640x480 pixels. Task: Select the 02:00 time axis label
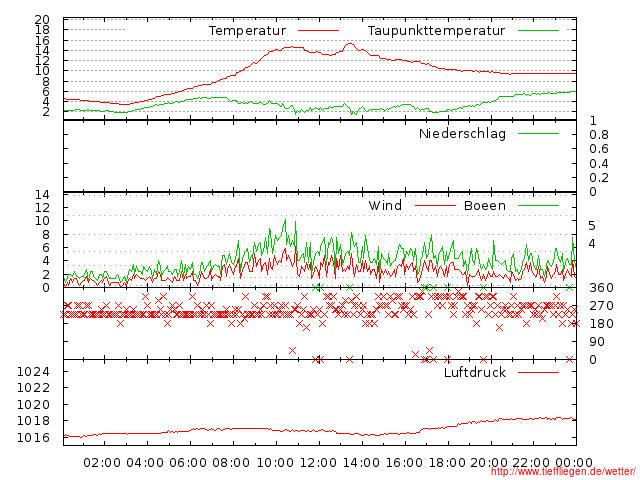pos(102,463)
